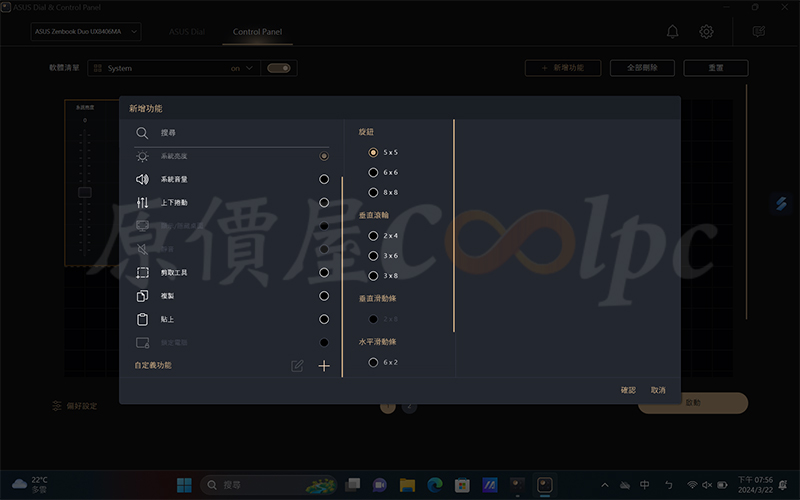This screenshot has height=500, width=800.
Task: Choose the 6 x 2 size under 水平滑動條
Action: tap(373, 362)
